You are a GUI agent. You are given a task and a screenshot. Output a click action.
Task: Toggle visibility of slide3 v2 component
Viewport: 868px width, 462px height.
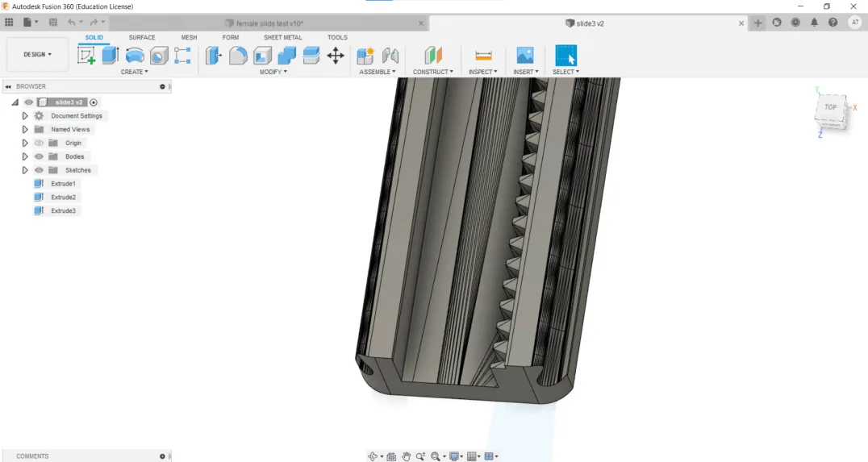[x=29, y=102]
